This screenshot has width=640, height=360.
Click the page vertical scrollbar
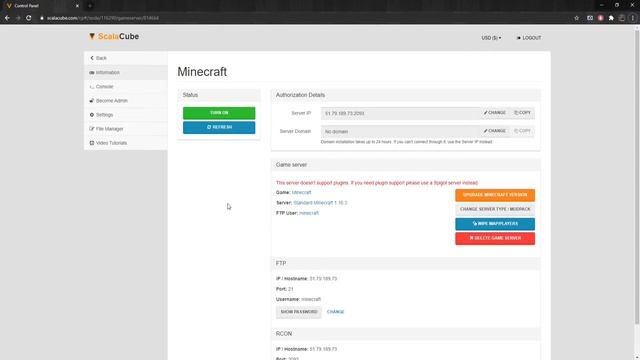(637, 176)
